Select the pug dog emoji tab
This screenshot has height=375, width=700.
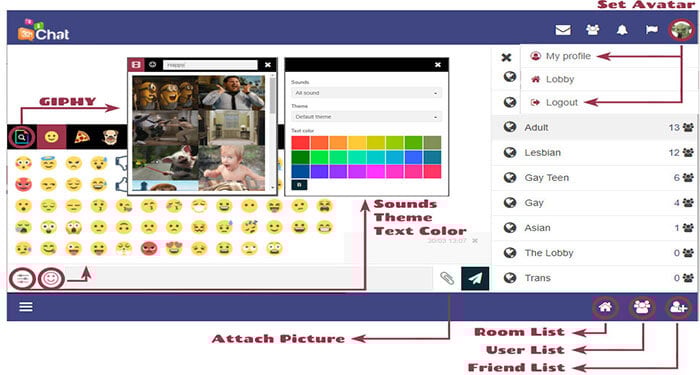[110, 137]
